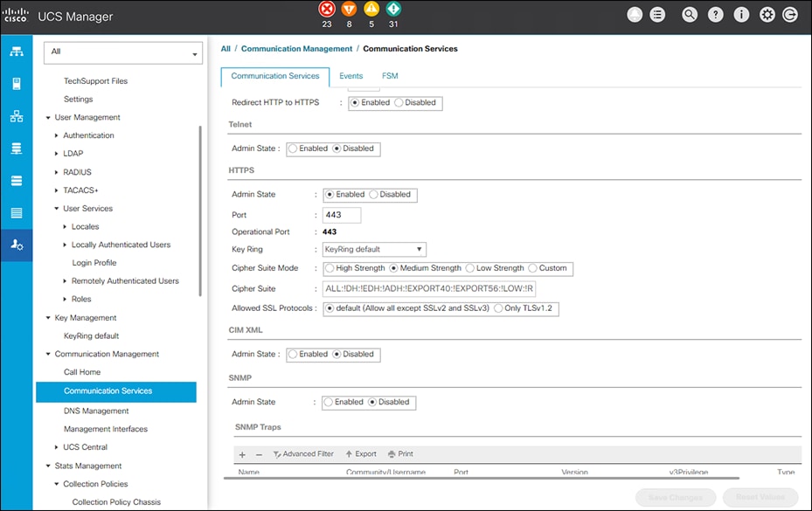Switch to the Events tab
The width and height of the screenshot is (812, 511).
point(351,76)
